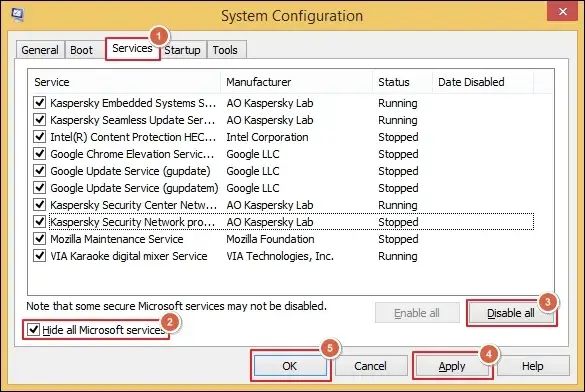Open the Tools tab
585x392 pixels.
225,50
